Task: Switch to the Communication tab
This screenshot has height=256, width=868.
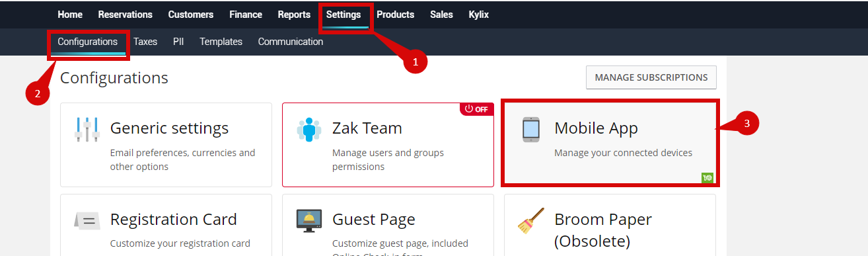Action: 291,42
